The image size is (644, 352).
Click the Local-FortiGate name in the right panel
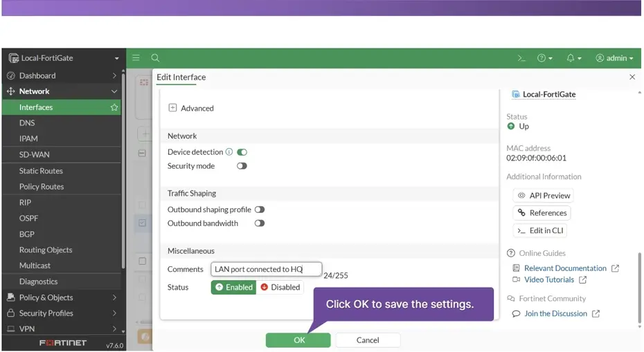click(548, 94)
